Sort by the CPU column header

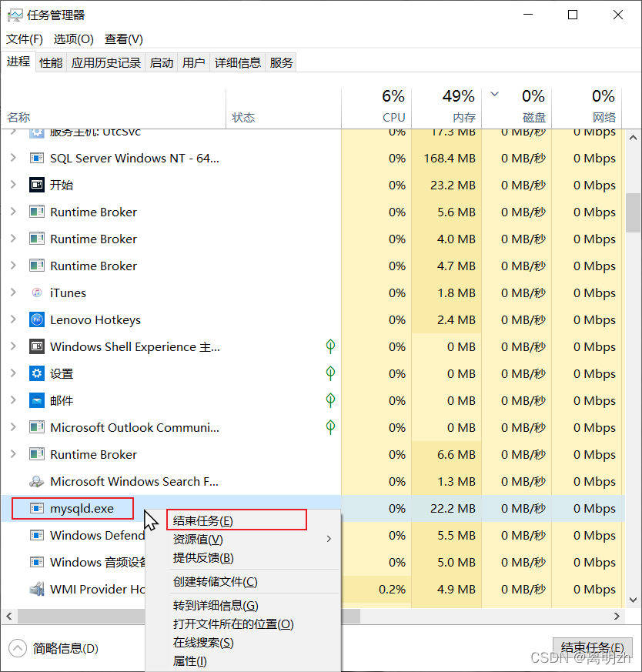(x=376, y=108)
